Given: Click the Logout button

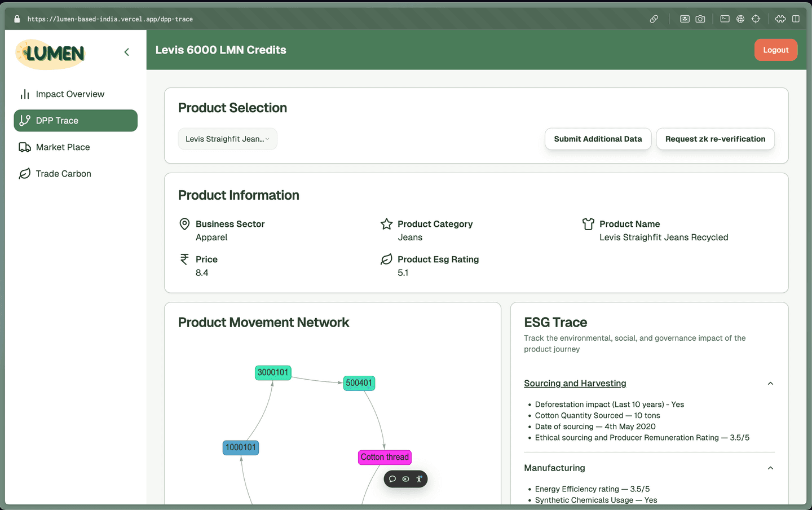Looking at the screenshot, I should pos(776,50).
